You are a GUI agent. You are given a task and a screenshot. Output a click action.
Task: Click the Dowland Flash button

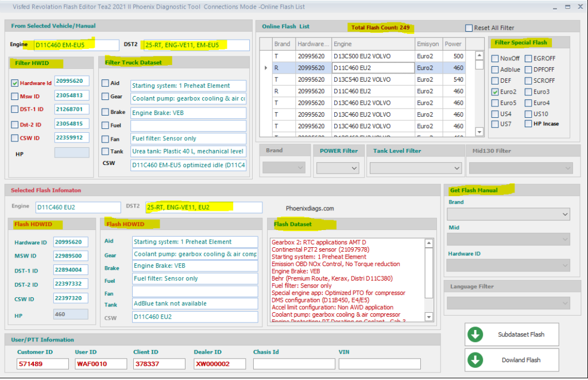[512, 360]
